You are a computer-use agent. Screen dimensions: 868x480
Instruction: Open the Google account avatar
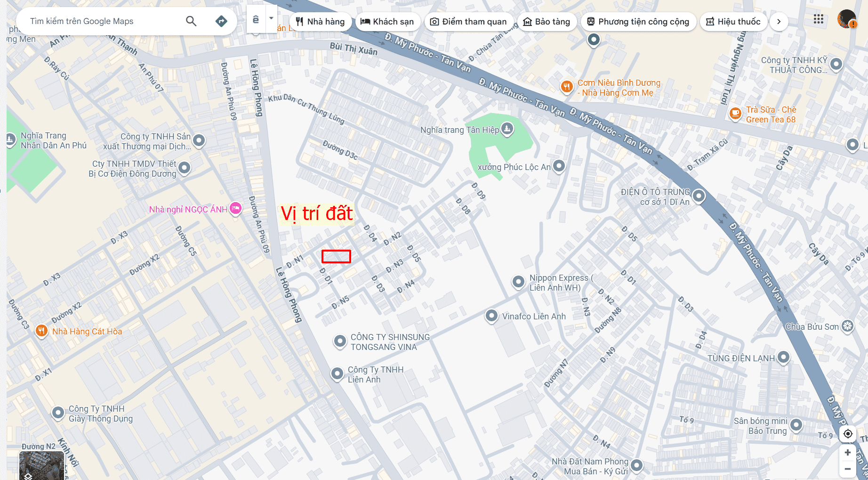coord(846,19)
